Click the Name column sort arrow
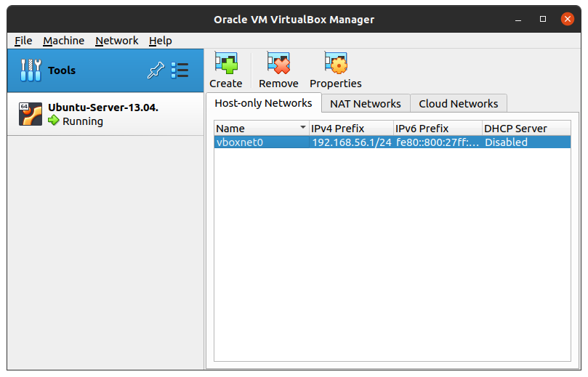The image size is (588, 377). tap(302, 127)
